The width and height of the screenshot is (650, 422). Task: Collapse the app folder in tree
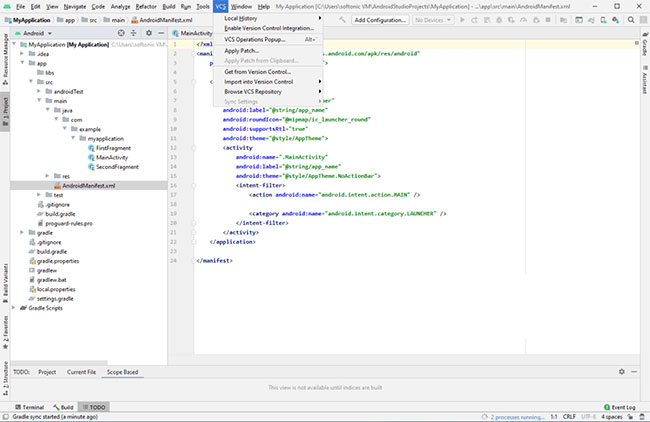[x=22, y=63]
